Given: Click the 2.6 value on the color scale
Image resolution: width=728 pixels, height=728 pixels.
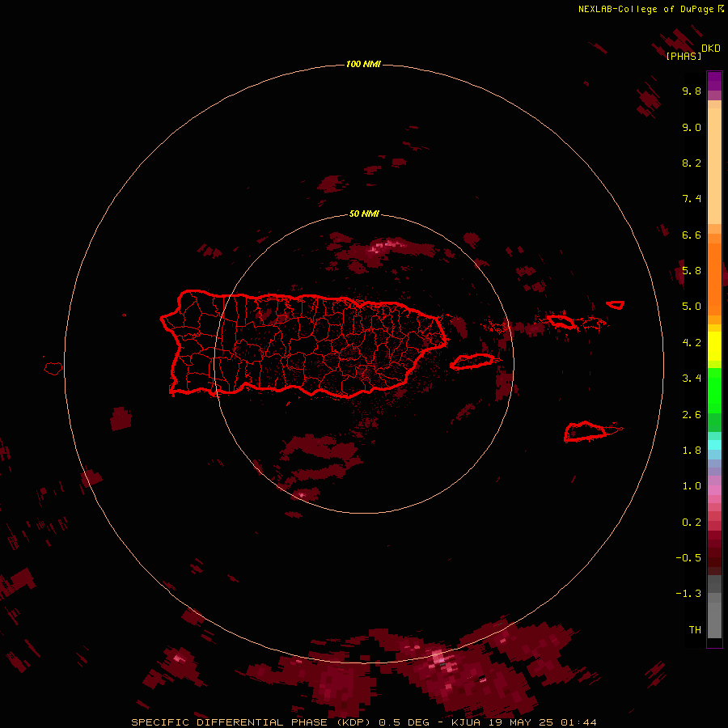Looking at the screenshot, I should (692, 415).
